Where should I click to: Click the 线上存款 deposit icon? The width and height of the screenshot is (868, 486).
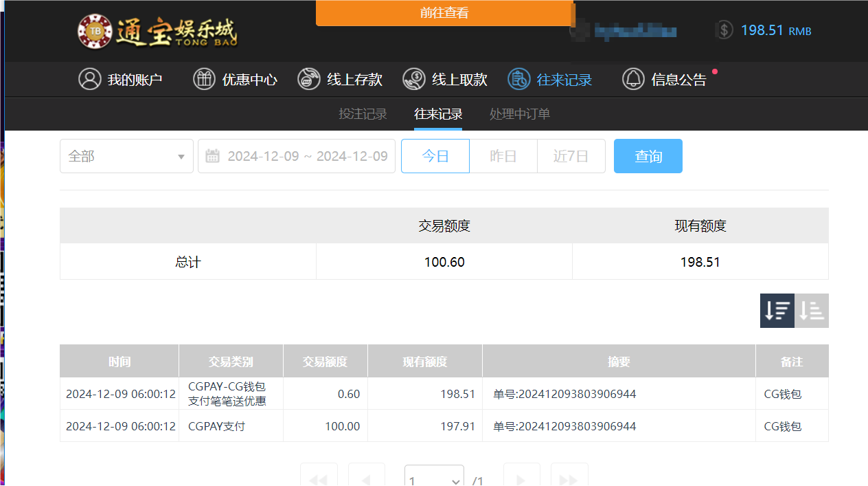point(308,79)
